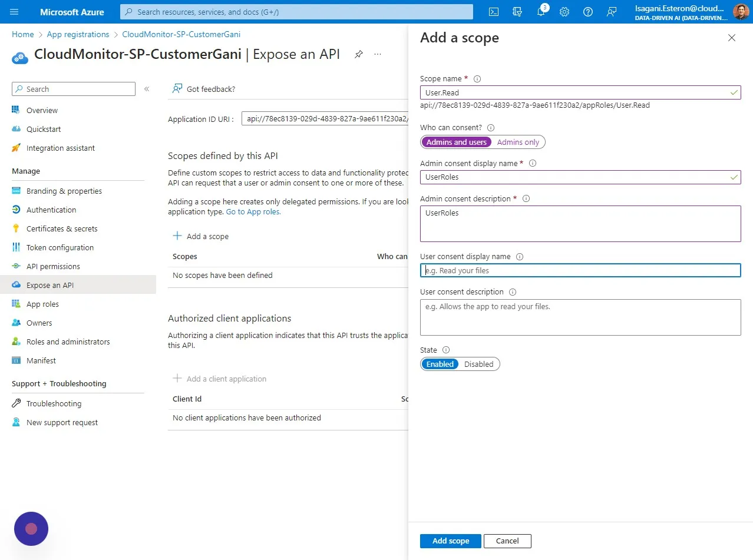
Task: Go to Home breadcrumb
Action: point(23,34)
